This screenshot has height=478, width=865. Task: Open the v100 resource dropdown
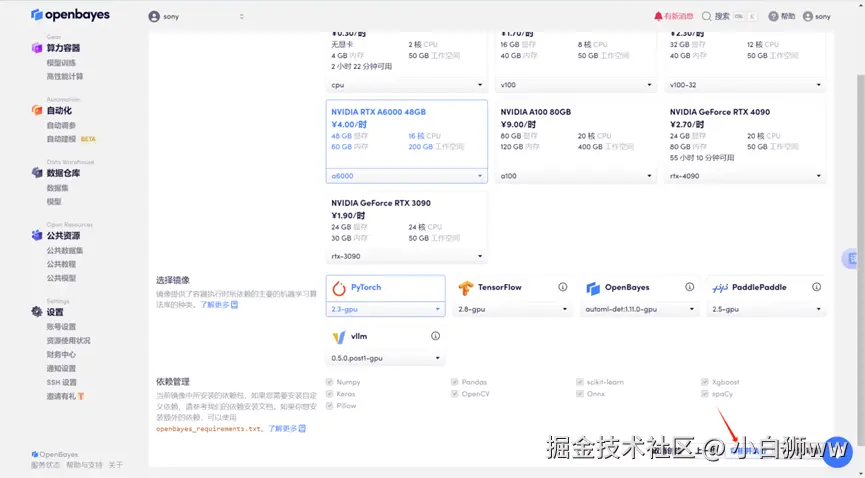tap(576, 85)
